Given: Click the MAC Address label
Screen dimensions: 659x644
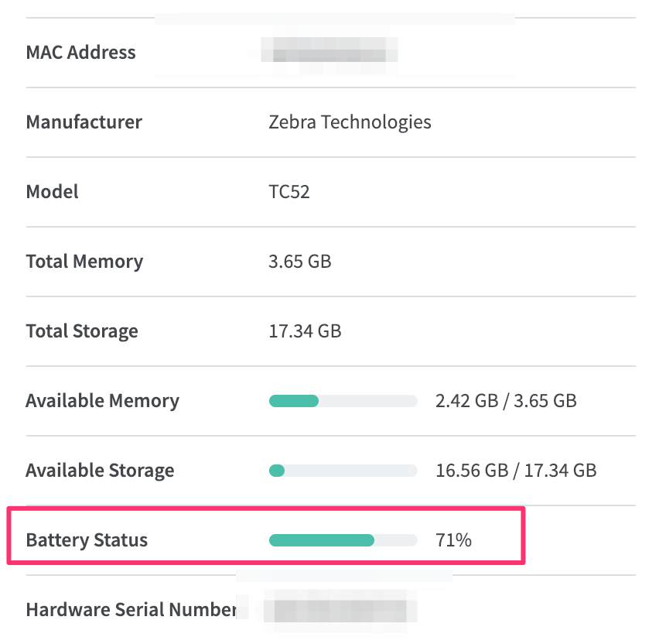Looking at the screenshot, I should [80, 53].
